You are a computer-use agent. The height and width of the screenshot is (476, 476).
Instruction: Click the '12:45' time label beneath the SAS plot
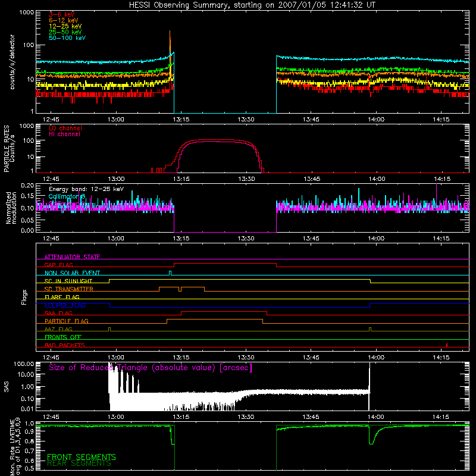(51, 417)
